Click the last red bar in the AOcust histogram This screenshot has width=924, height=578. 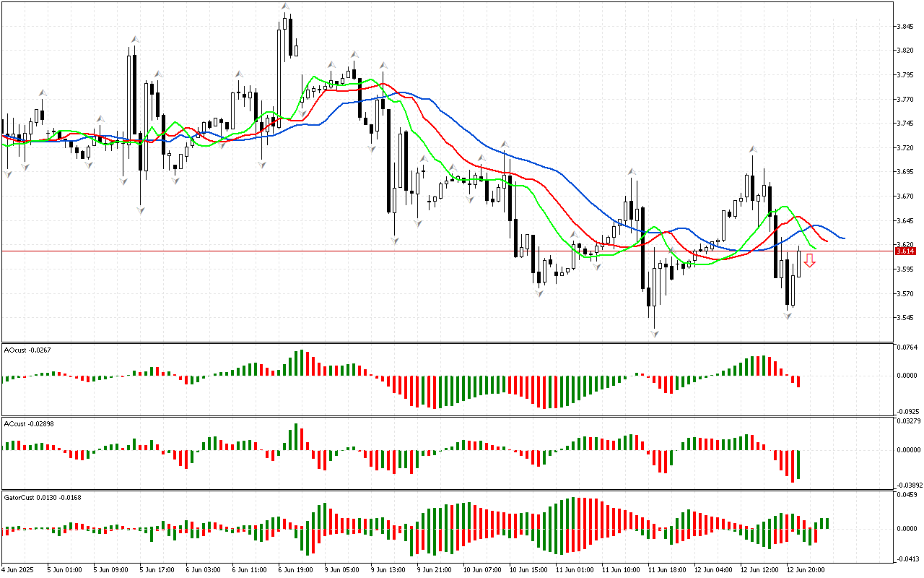tap(798, 381)
